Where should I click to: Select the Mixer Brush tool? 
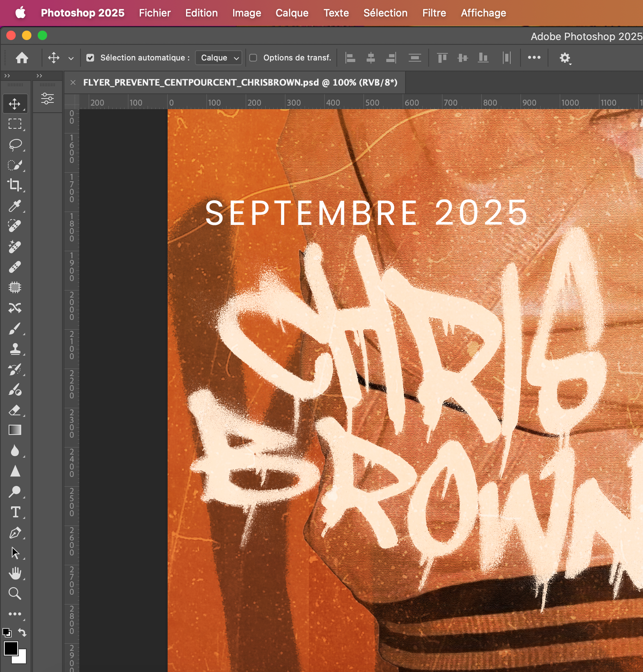[15, 389]
